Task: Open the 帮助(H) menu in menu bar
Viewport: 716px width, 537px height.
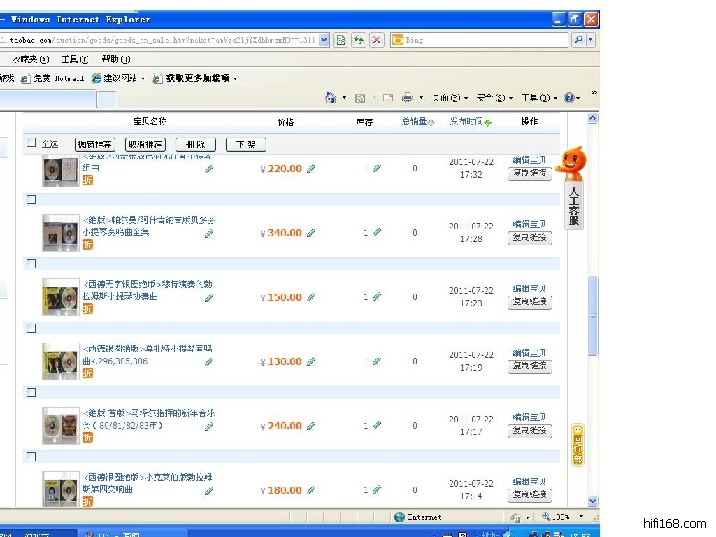Action: 109,59
